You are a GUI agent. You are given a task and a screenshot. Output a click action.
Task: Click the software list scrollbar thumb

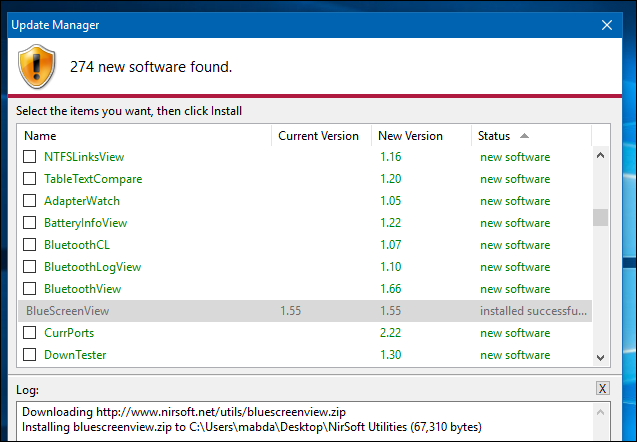[600, 217]
